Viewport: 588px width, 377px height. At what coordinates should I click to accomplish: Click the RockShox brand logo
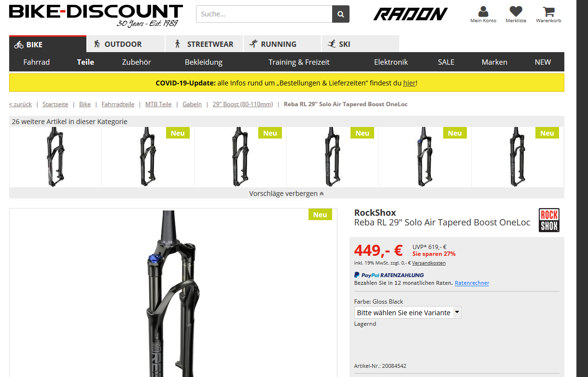click(x=549, y=220)
